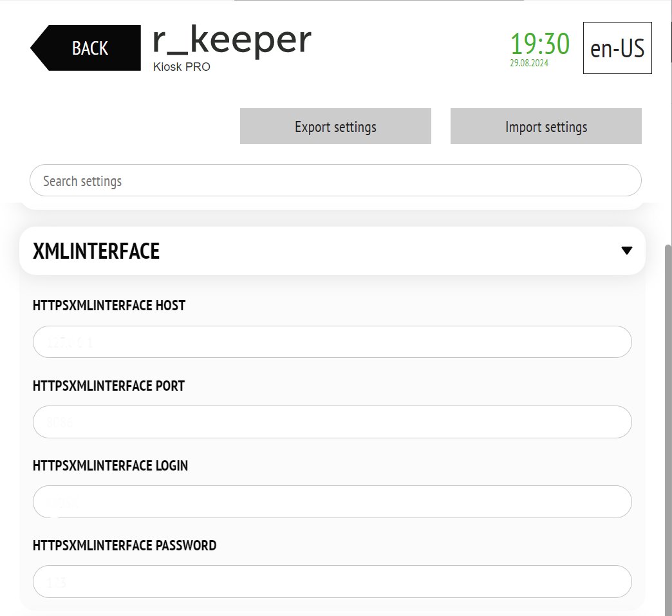This screenshot has width=672, height=616.
Task: Collapse the XMLINTERFACE section header
Action: tap(332, 251)
